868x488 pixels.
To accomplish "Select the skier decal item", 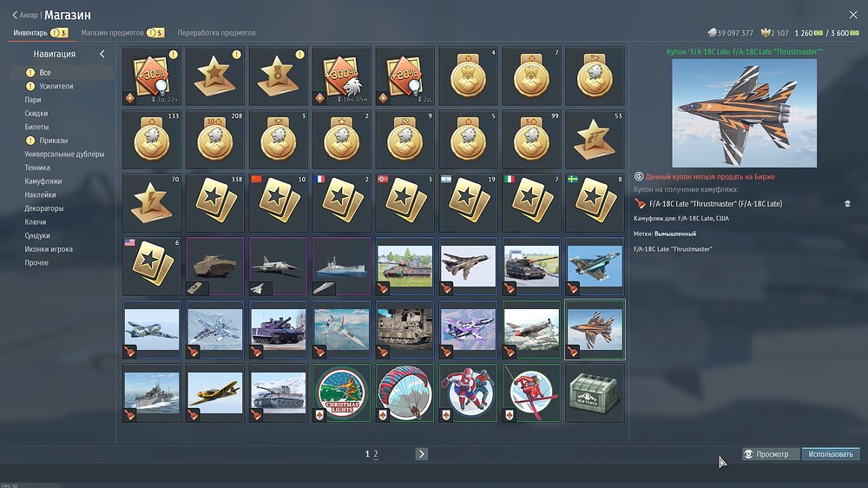I will point(531,393).
